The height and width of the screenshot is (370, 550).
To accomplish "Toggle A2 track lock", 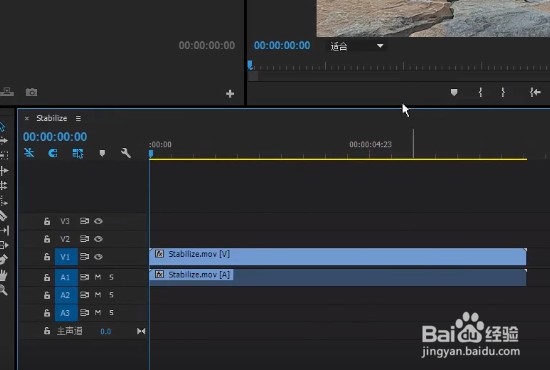I will (47, 295).
